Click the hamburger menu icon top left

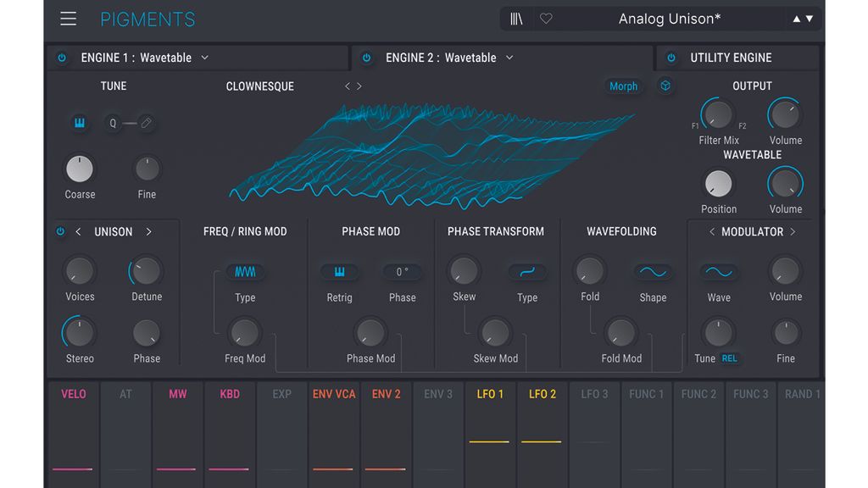[x=68, y=18]
